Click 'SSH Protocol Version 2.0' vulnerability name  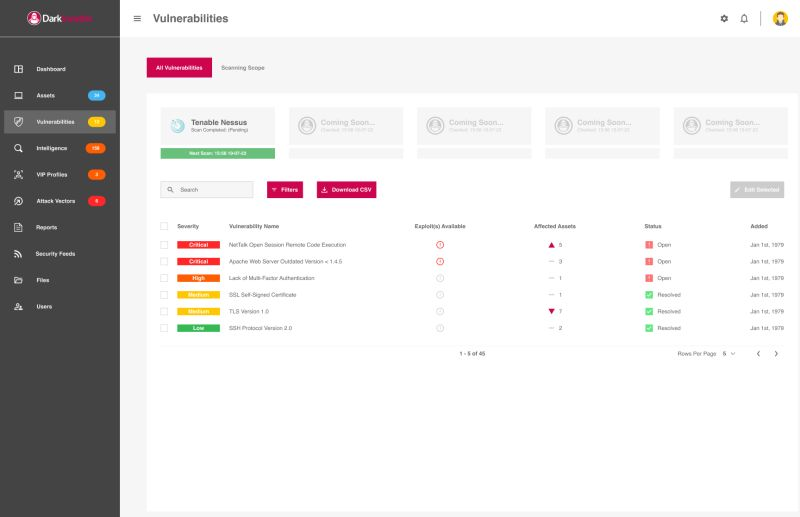click(260, 328)
